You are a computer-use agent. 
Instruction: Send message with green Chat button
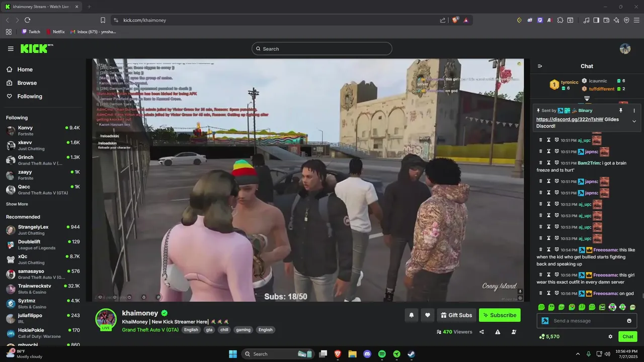click(628, 337)
